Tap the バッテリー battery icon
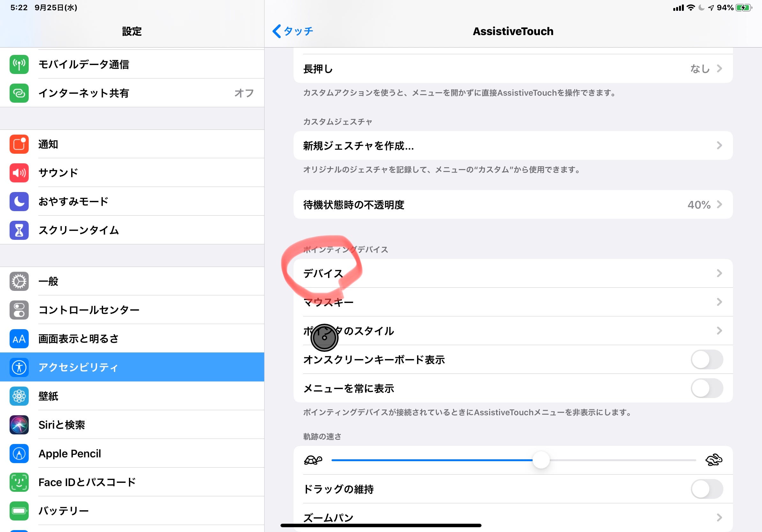The height and width of the screenshot is (532, 762). pyautogui.click(x=19, y=511)
